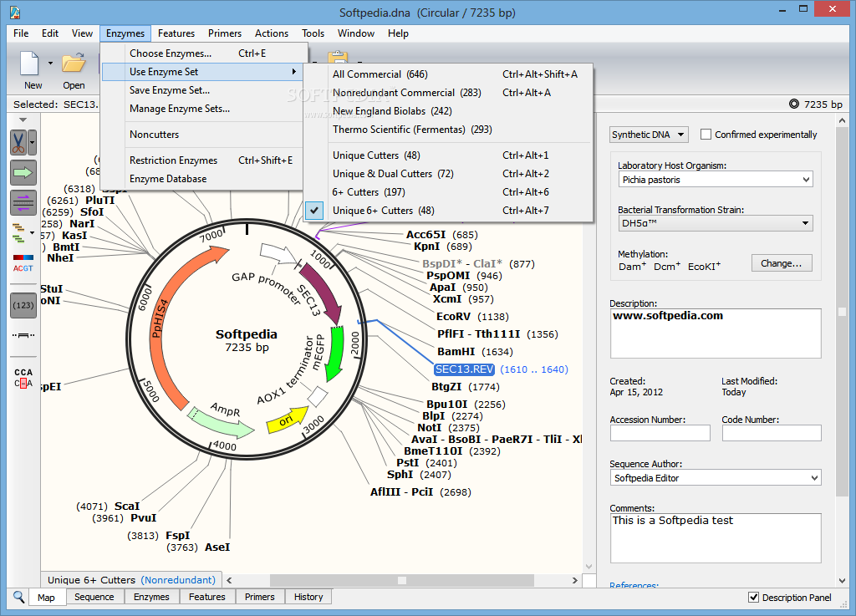Click the dropdown arrow next to New

pyautogui.click(x=50, y=64)
